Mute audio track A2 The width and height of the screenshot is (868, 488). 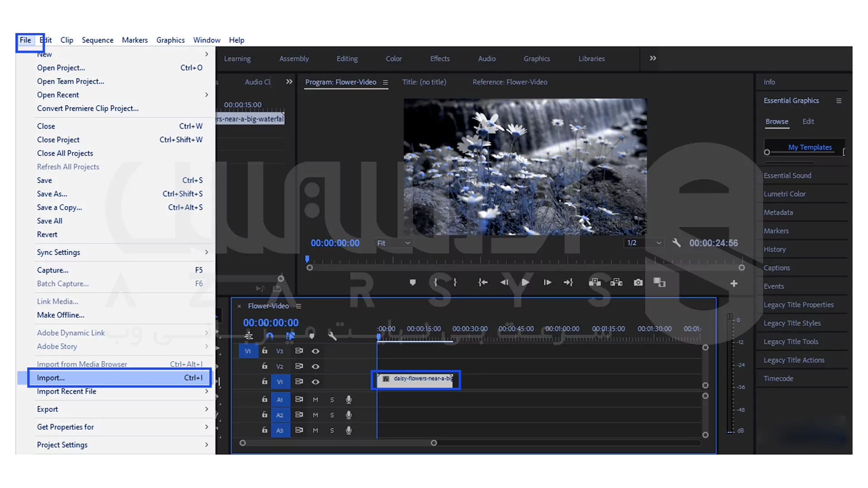click(x=316, y=415)
